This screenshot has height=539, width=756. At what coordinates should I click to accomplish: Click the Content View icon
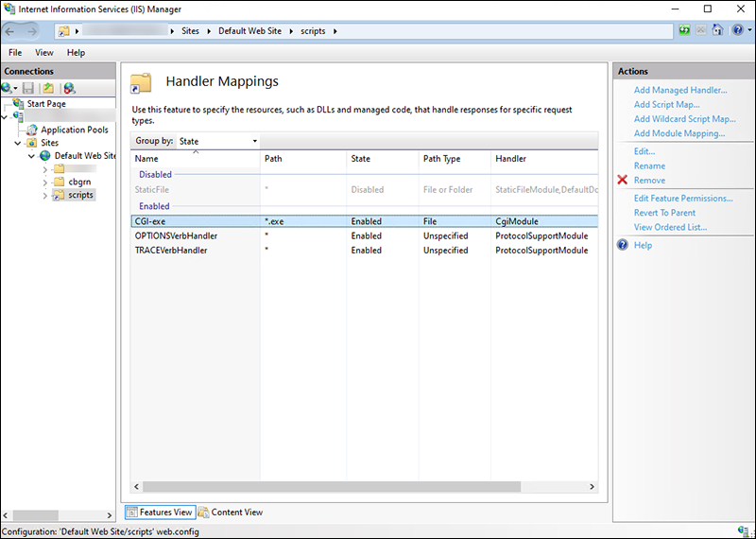[203, 513]
